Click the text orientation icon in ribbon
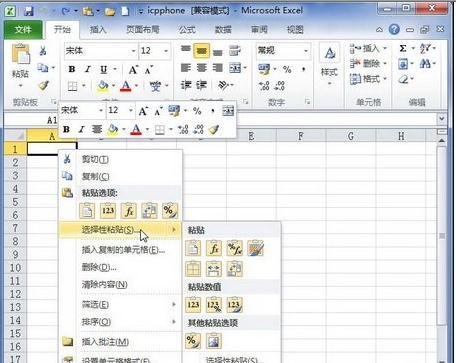 click(223, 85)
